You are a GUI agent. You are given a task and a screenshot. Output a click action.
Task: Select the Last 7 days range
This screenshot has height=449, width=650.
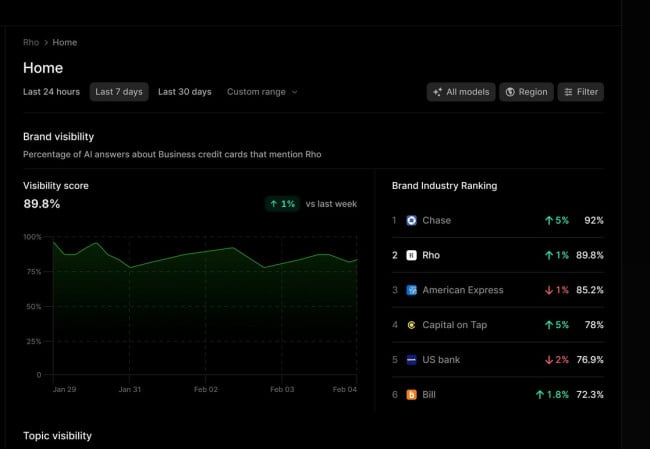[x=119, y=92]
